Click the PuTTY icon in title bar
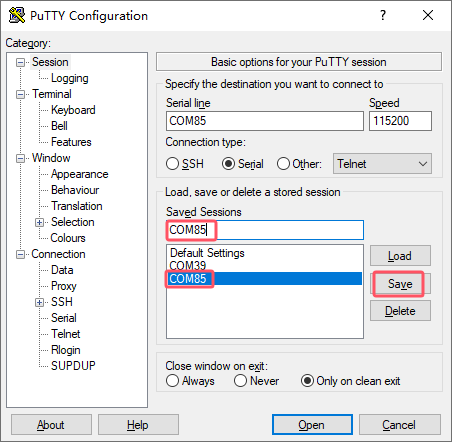The image size is (452, 442). coord(17,15)
